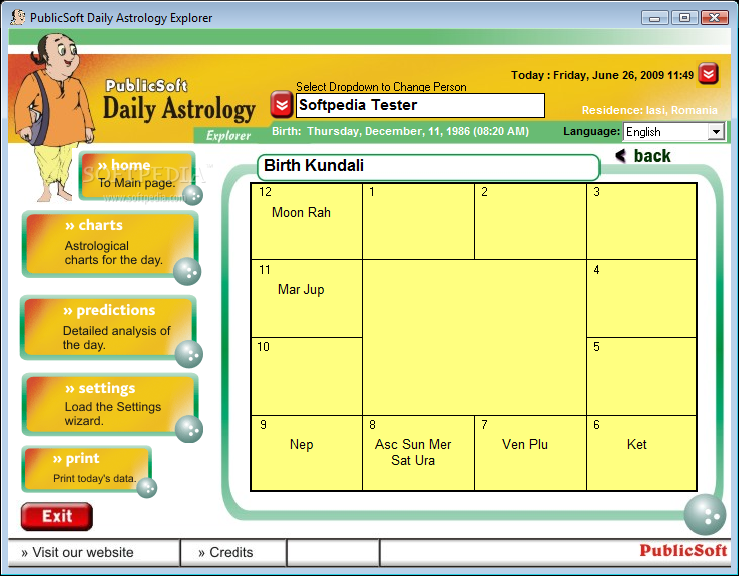Select house 8 cell with Asc Sun Mer
Viewport: 739px width, 576px height.
point(419,453)
